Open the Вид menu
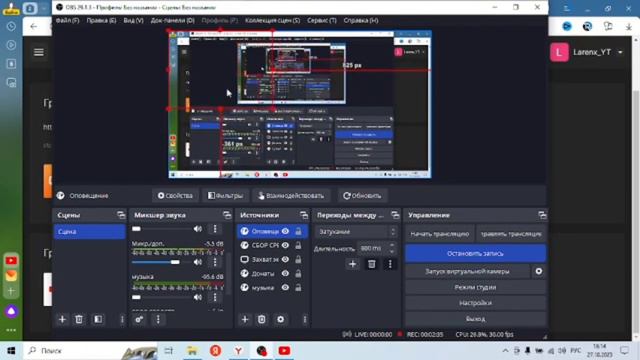Viewport: 640px width, 360px height. (133, 20)
